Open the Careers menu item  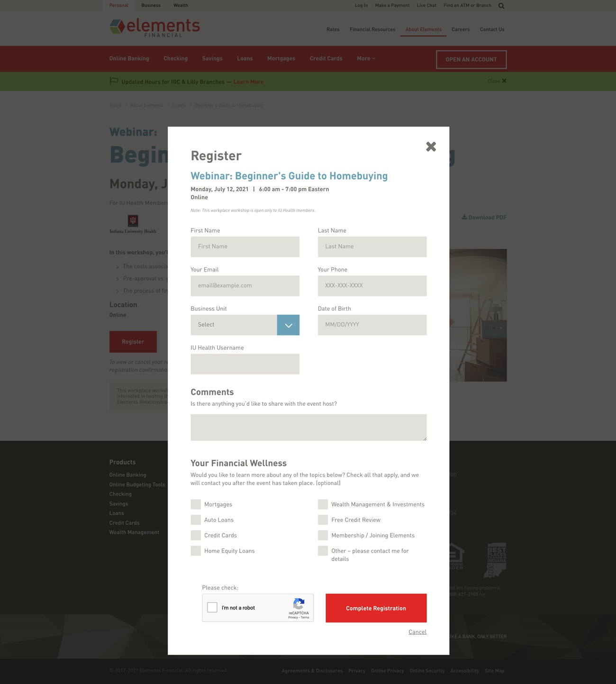[461, 29]
